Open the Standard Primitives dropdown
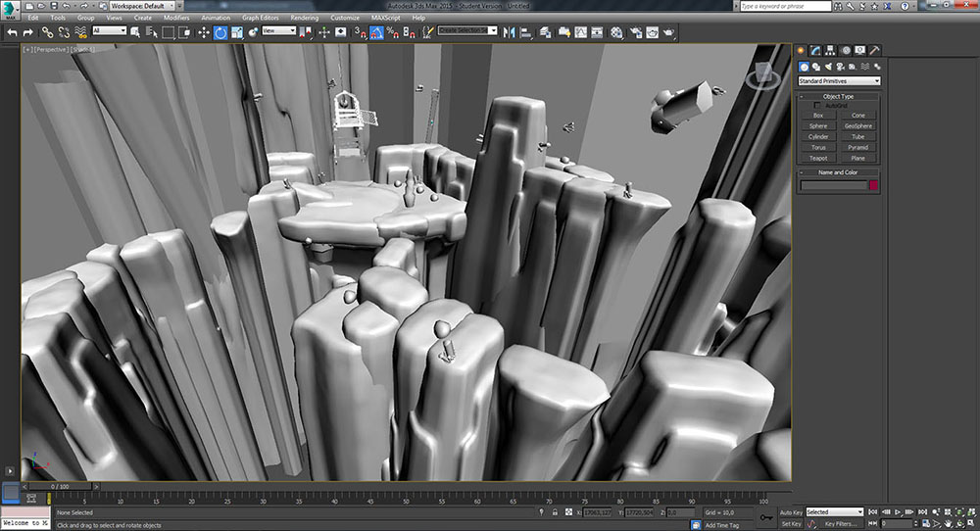980x531 pixels. click(838, 81)
